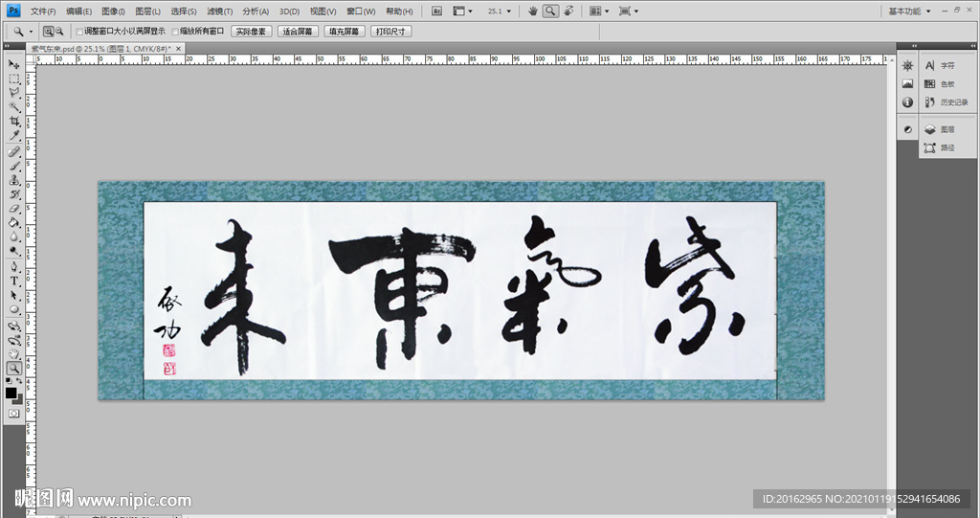The image size is (980, 518).
Task: Select the 3D Rotate tool
Action: click(x=13, y=326)
